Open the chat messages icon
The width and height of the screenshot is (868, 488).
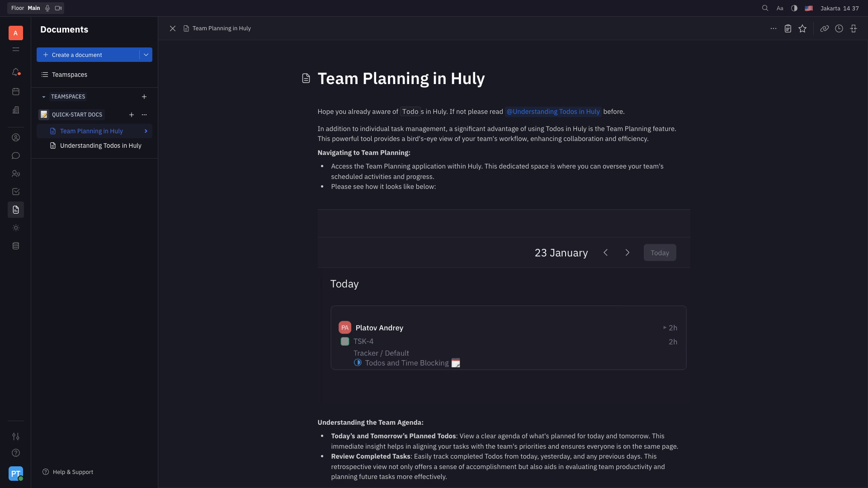point(16,156)
